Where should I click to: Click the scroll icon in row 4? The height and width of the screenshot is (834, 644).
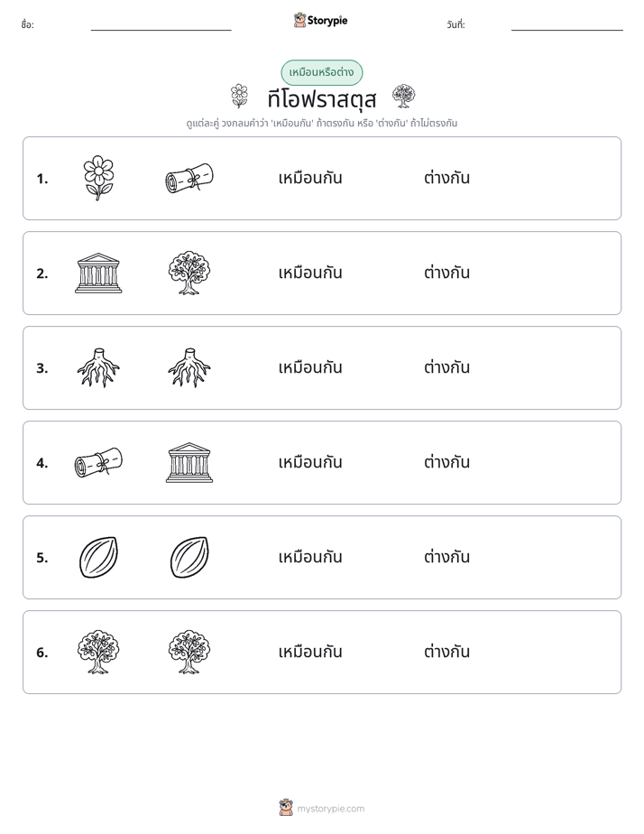coord(98,462)
